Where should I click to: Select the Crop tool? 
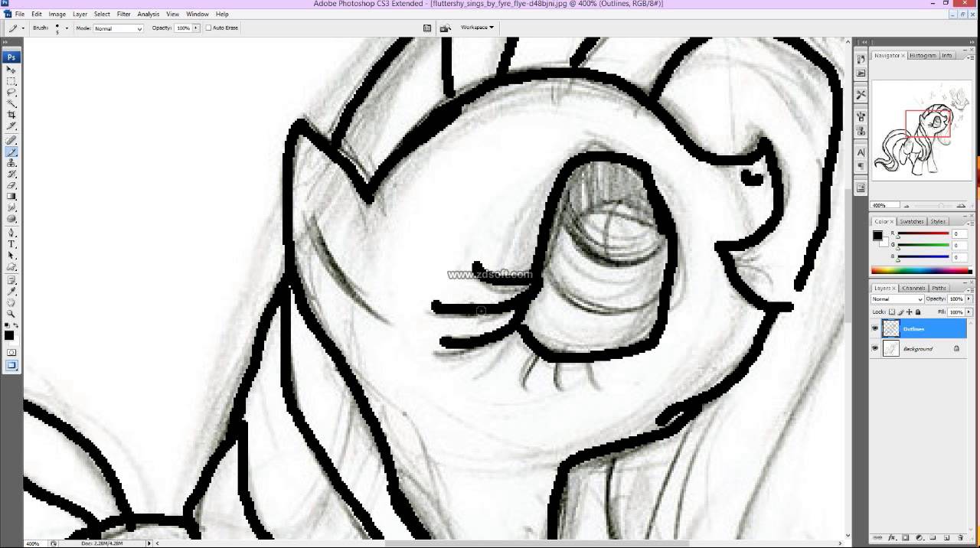(x=11, y=115)
